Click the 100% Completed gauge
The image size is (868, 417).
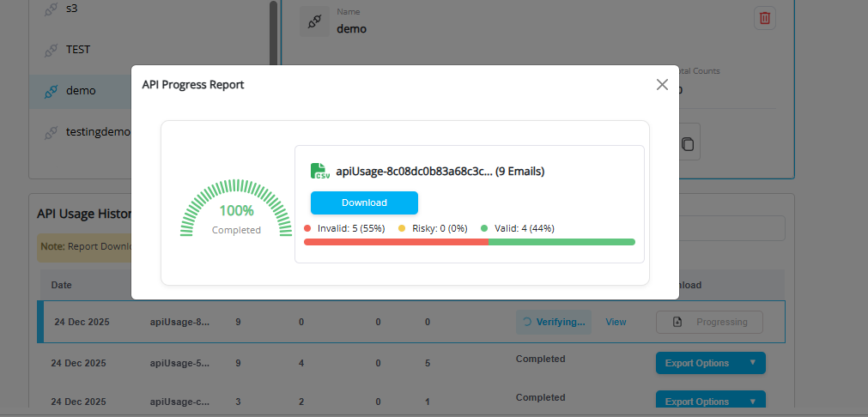click(x=236, y=209)
